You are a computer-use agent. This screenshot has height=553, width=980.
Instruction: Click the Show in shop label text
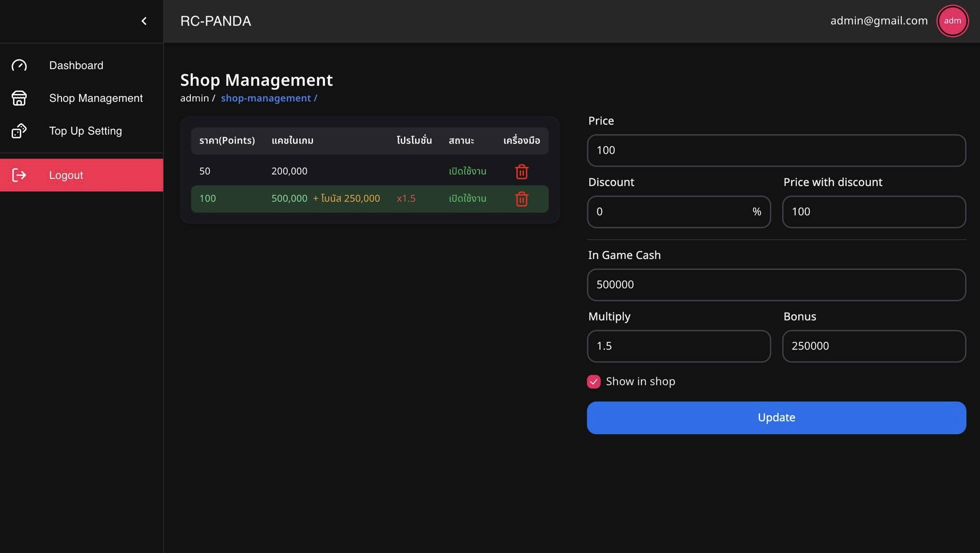pos(640,382)
